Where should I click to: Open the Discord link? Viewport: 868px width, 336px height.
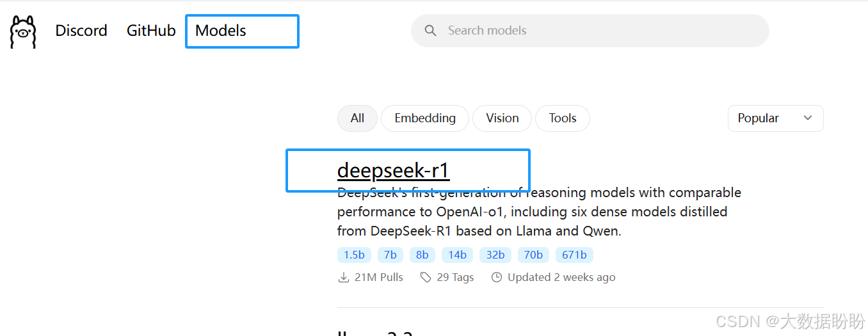(81, 31)
